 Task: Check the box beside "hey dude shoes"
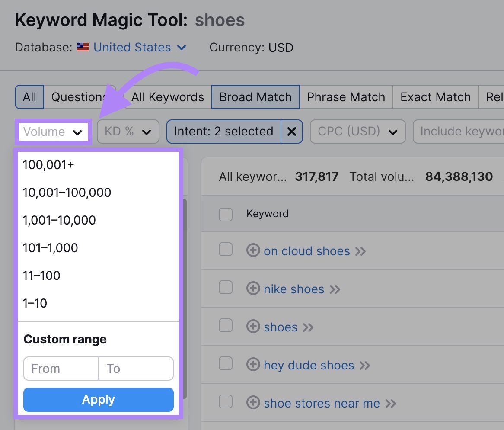(x=225, y=364)
